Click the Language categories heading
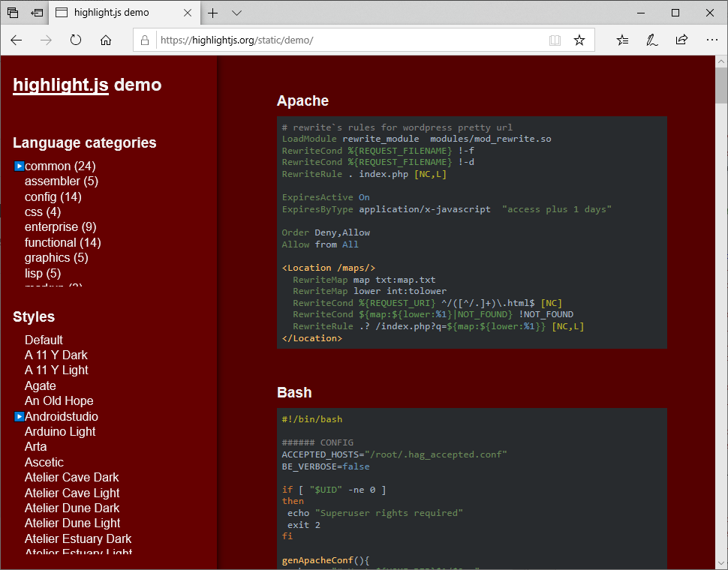This screenshot has width=728, height=570. point(85,142)
